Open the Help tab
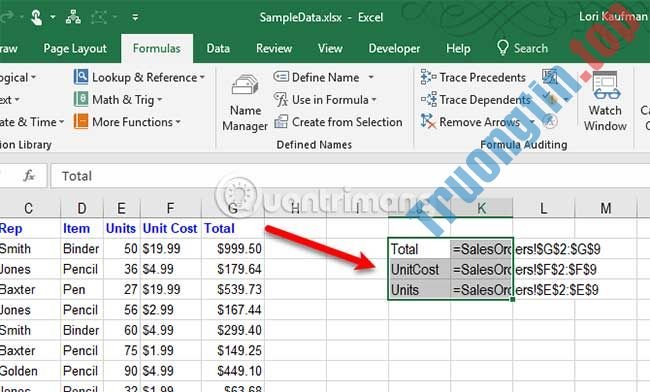This screenshot has height=392, width=650. click(458, 48)
